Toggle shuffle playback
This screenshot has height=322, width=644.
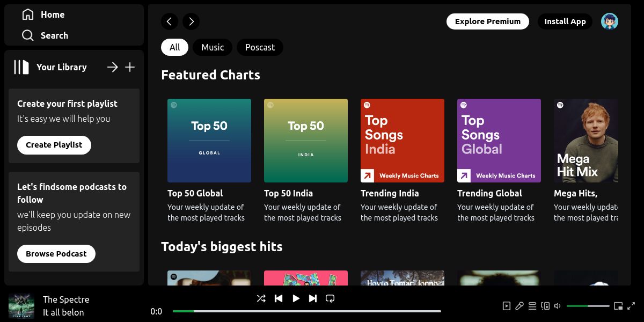tap(261, 298)
